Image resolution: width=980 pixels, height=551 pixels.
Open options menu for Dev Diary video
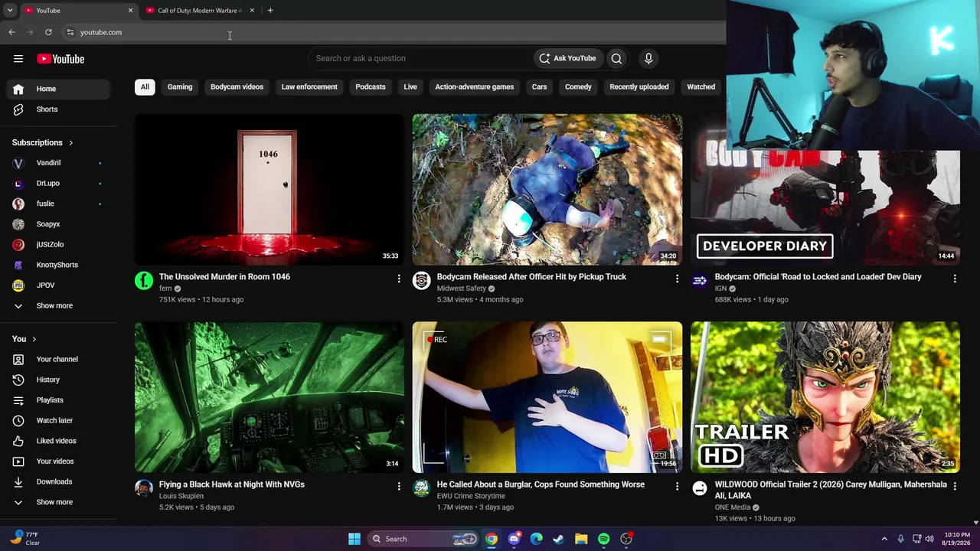pyautogui.click(x=955, y=279)
